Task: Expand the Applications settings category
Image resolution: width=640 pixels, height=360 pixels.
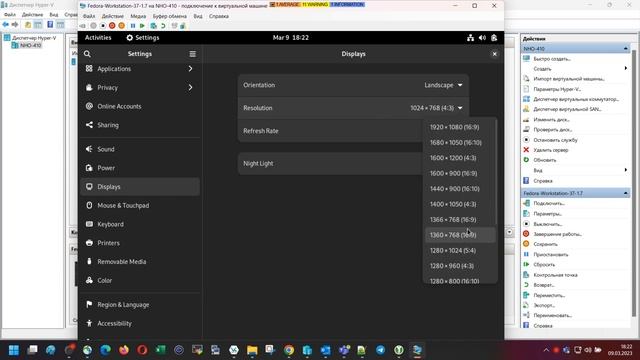Action: pos(190,69)
